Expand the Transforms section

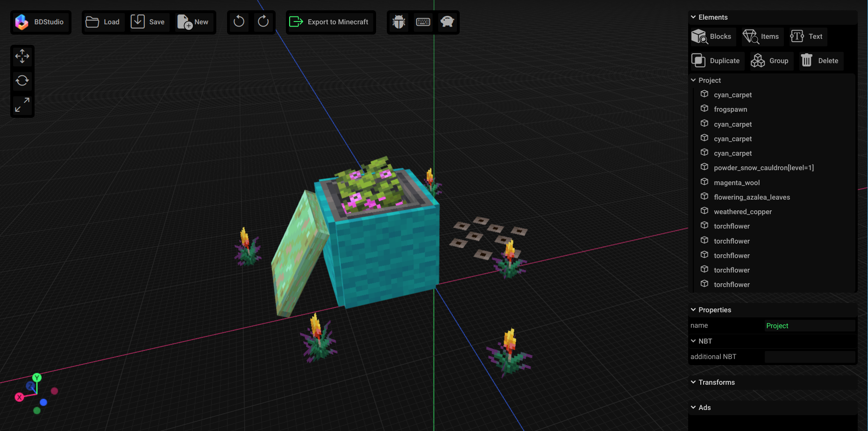(693, 382)
